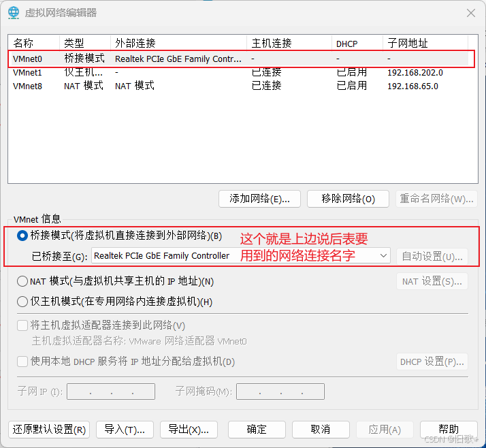Click the 外部连接 column header
486x448 pixels.
178,43
